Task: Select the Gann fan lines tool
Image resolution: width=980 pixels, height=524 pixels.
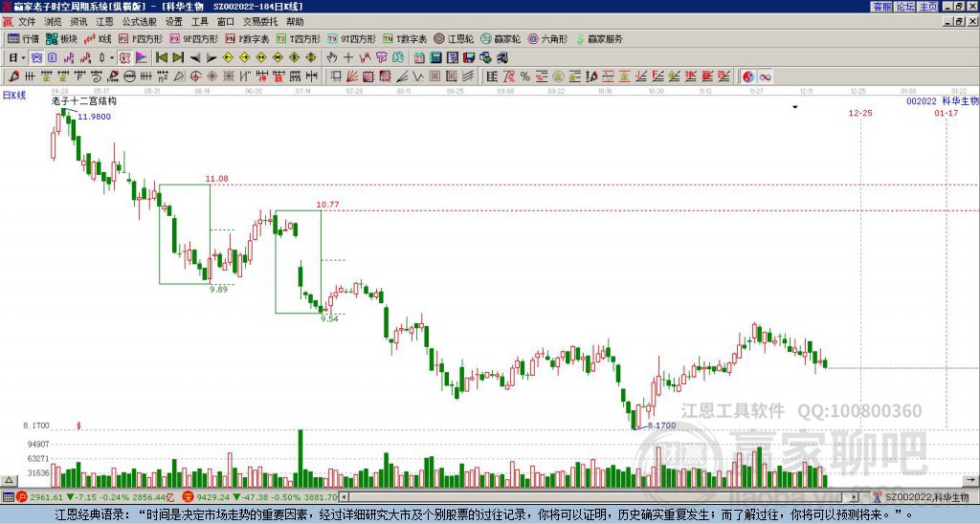Action: click(x=352, y=76)
